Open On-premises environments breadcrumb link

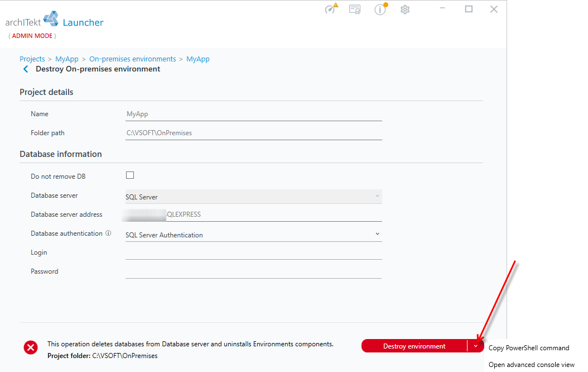coord(132,59)
